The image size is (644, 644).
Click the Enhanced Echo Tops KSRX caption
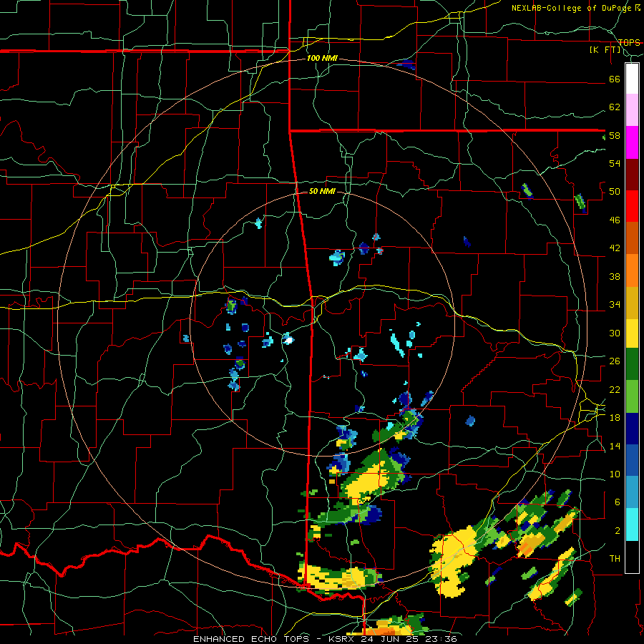(x=325, y=639)
